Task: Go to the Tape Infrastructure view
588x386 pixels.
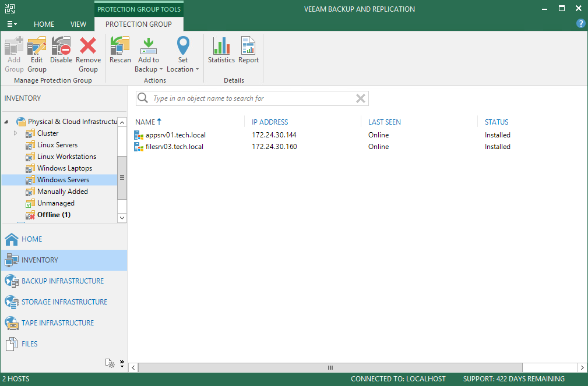Action: tap(57, 323)
